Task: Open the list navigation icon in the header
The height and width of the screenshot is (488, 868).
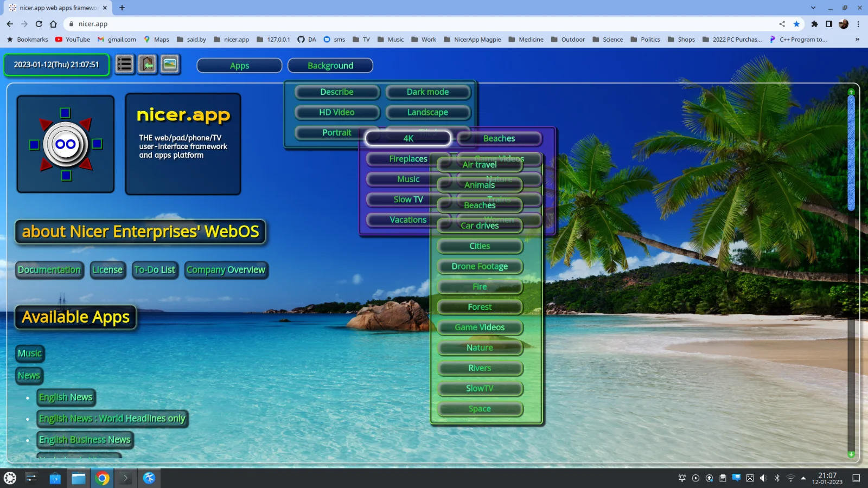Action: (x=124, y=64)
